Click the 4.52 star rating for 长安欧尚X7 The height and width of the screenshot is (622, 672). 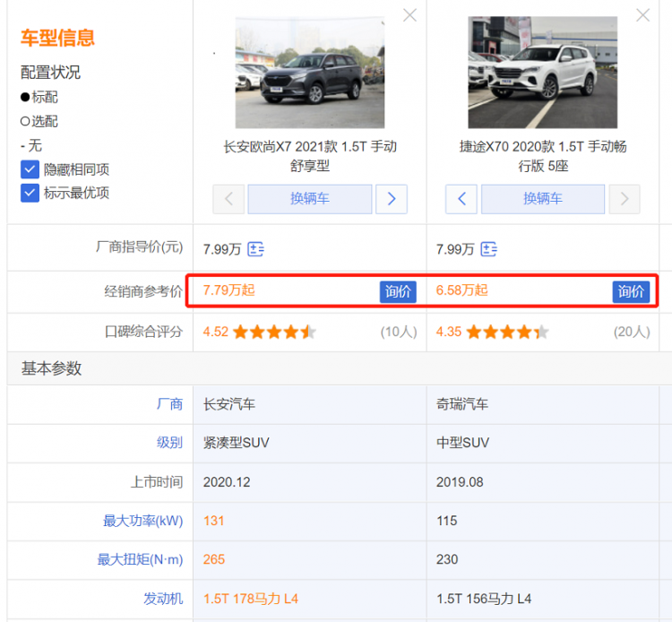[x=273, y=333]
